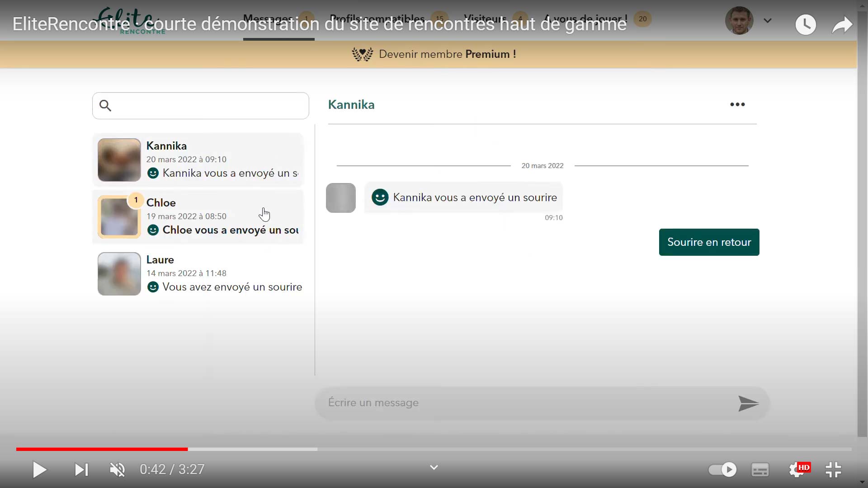
Task: Click Kannika's heading in chat pane
Action: pyautogui.click(x=351, y=105)
